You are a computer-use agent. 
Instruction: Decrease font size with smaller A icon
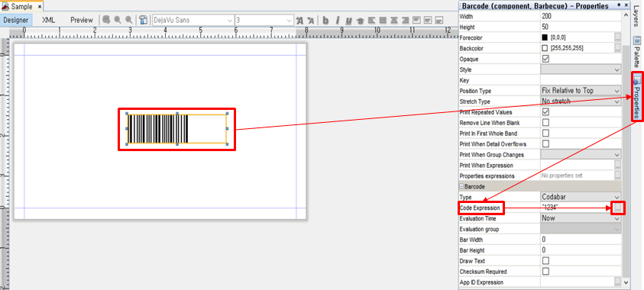(311, 20)
